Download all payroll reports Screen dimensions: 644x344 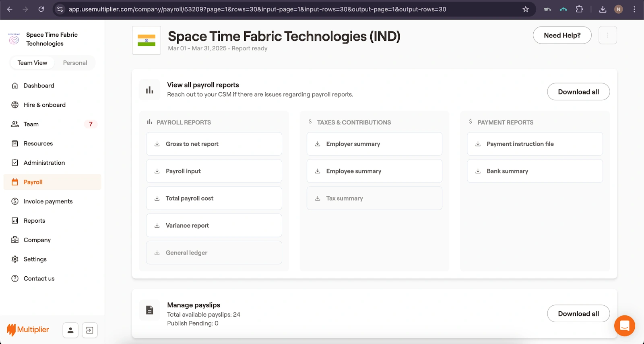pos(578,92)
